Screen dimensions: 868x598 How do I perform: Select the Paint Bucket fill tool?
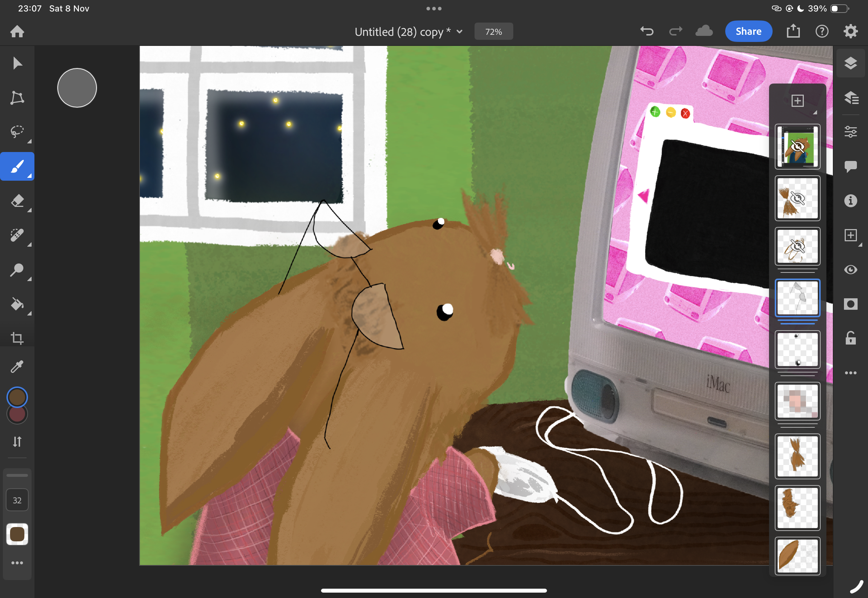point(17,304)
